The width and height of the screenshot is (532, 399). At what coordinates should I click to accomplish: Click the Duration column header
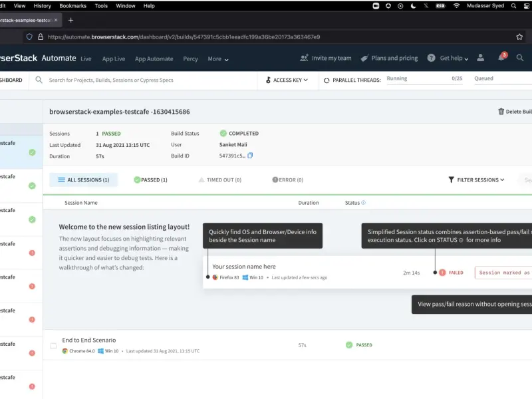click(x=309, y=203)
